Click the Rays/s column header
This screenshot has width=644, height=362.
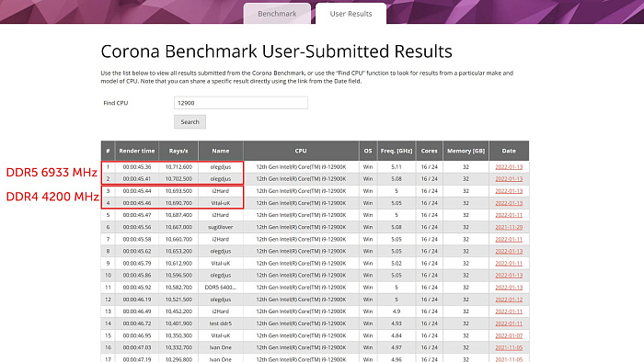178,151
